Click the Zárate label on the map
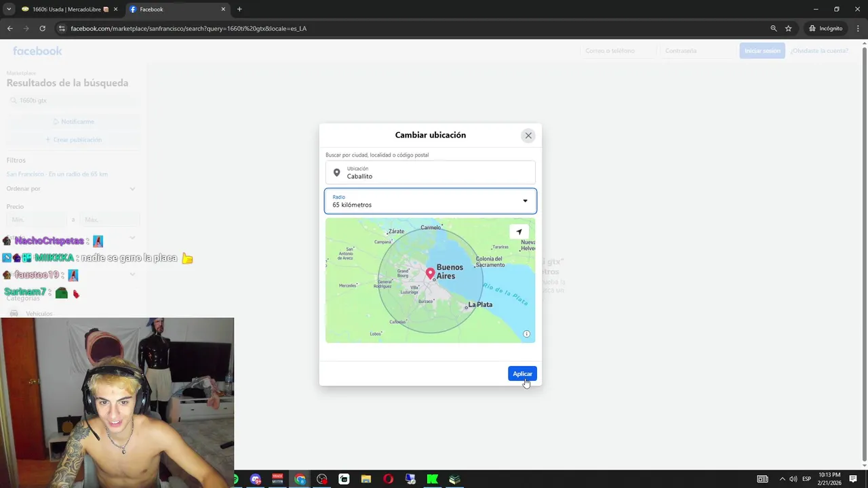Viewport: 868px width, 488px height. pos(396,231)
